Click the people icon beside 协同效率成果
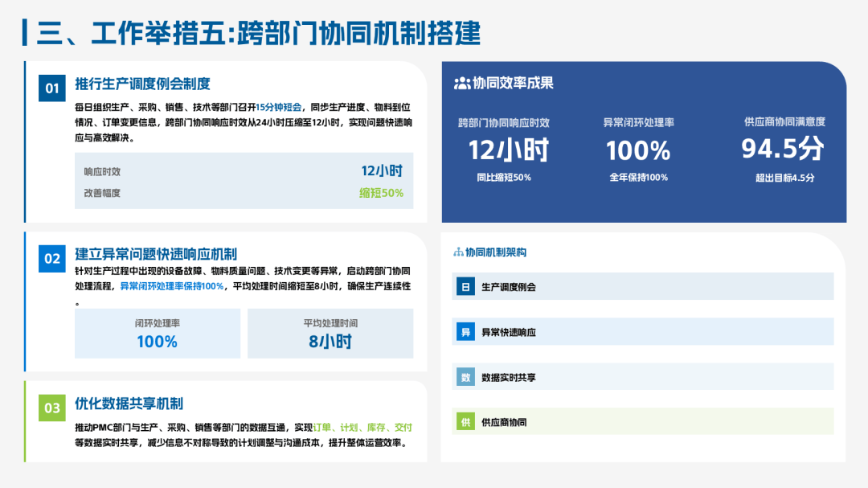Screen dimensions: 868x488 click(x=462, y=83)
